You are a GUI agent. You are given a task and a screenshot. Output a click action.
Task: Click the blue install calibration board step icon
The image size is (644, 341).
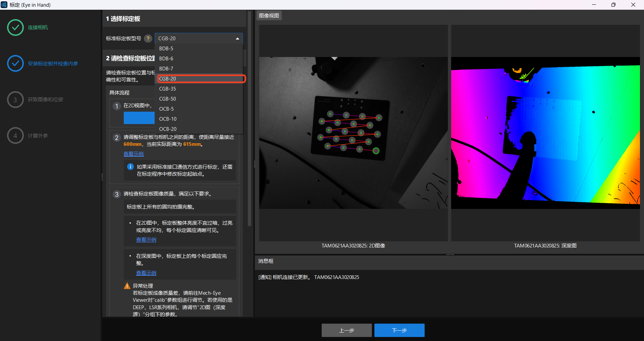(x=15, y=63)
